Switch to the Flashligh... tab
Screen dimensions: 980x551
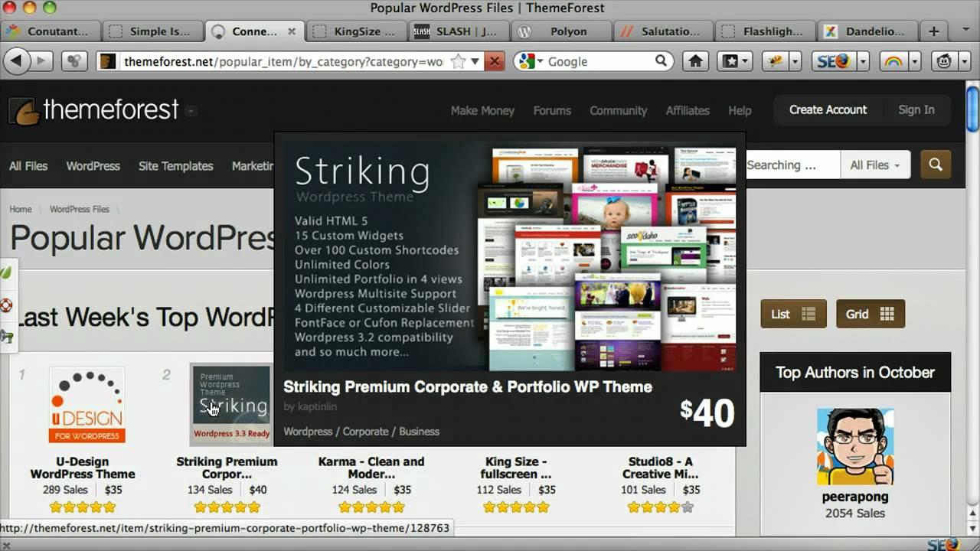765,31
